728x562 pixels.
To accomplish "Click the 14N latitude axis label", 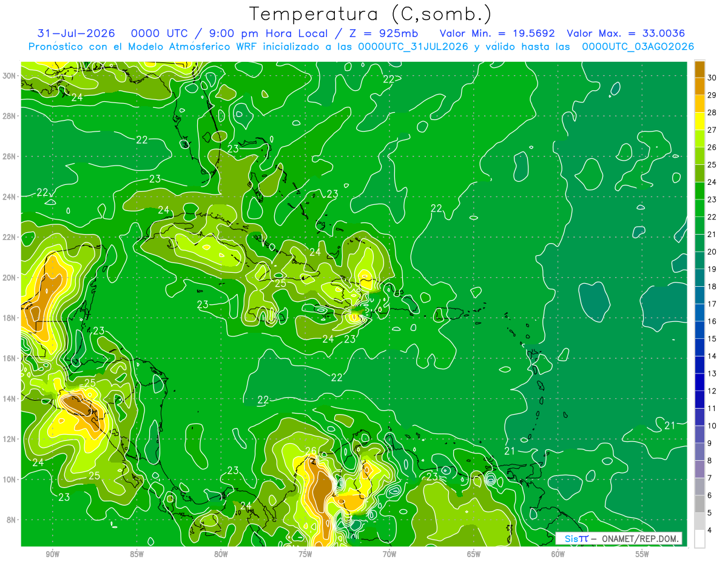I will click(10, 399).
